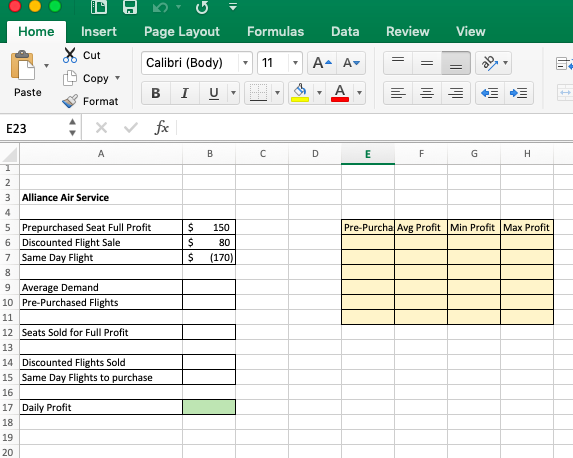The height and width of the screenshot is (458, 573).
Task: Switch to the Page Layout tab
Action: pos(182,32)
